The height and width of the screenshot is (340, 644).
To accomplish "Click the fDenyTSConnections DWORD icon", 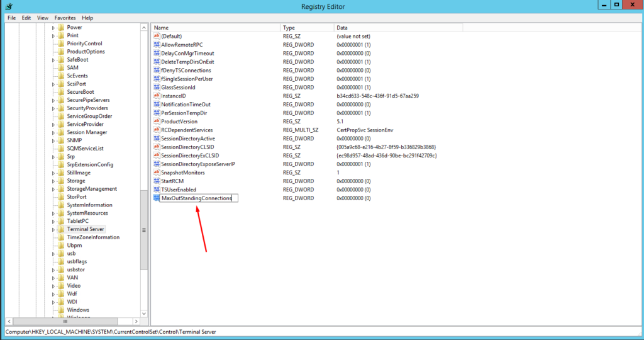I will tap(157, 71).
